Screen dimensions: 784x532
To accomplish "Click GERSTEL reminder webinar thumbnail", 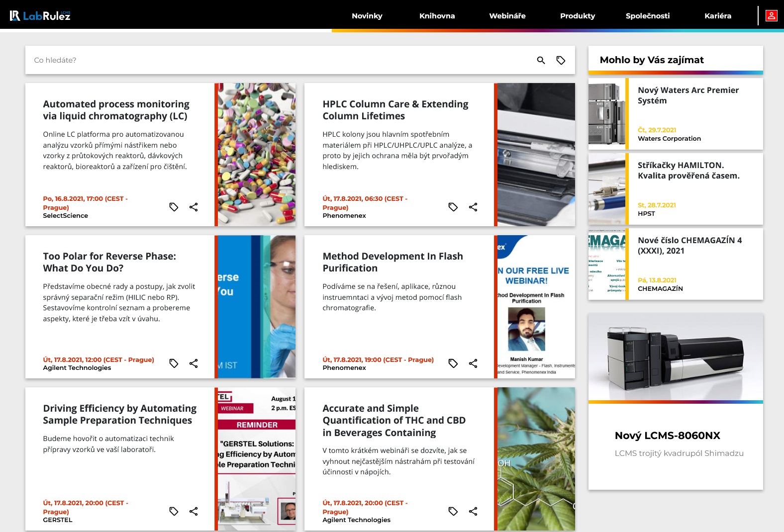I will (256, 459).
